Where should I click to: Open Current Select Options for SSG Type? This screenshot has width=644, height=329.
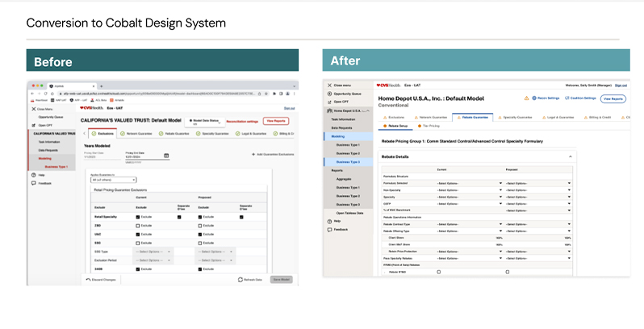point(153,252)
